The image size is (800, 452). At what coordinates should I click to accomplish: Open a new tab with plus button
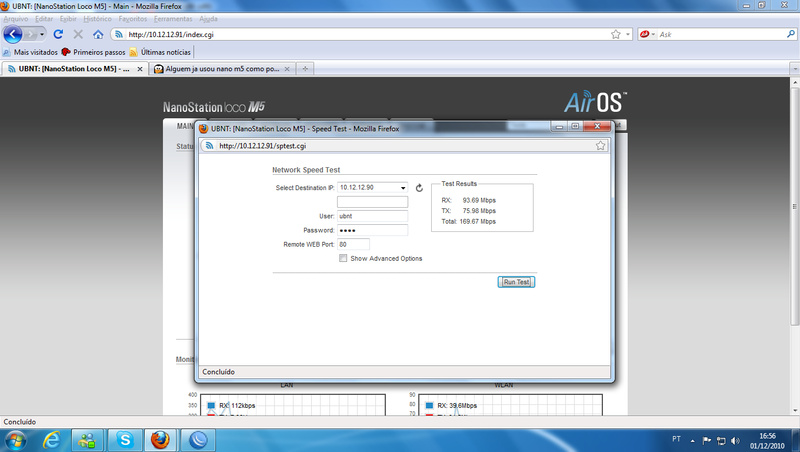pyautogui.click(x=305, y=69)
